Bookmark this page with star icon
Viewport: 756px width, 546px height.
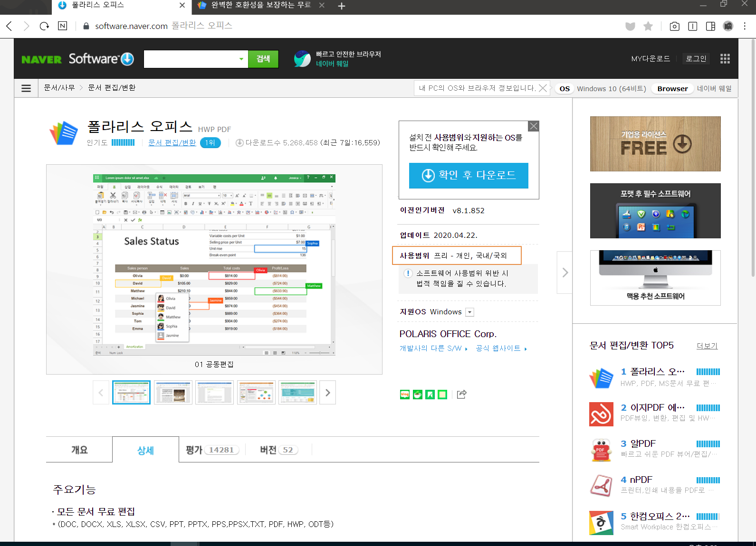648,26
